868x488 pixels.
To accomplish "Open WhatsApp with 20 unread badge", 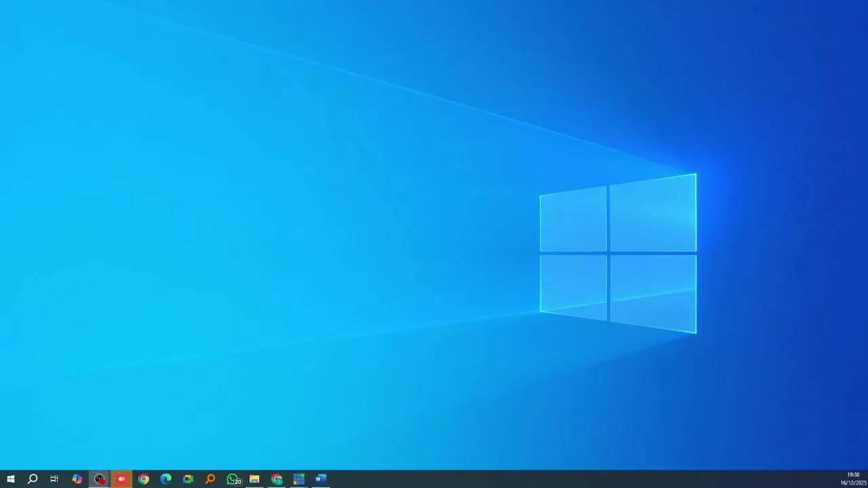I will 233,479.
